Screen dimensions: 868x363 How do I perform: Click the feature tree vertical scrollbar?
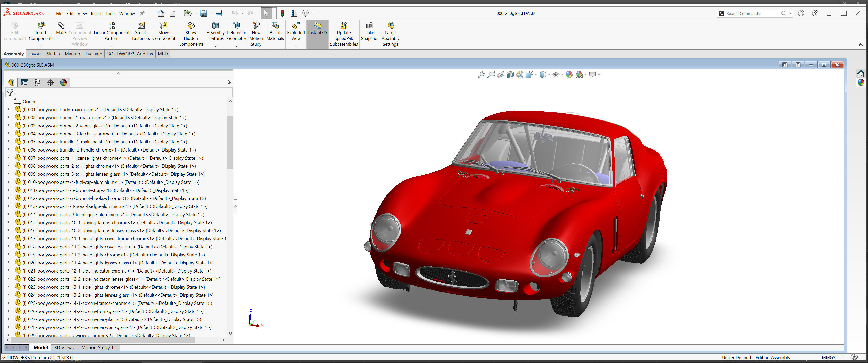coord(230,142)
